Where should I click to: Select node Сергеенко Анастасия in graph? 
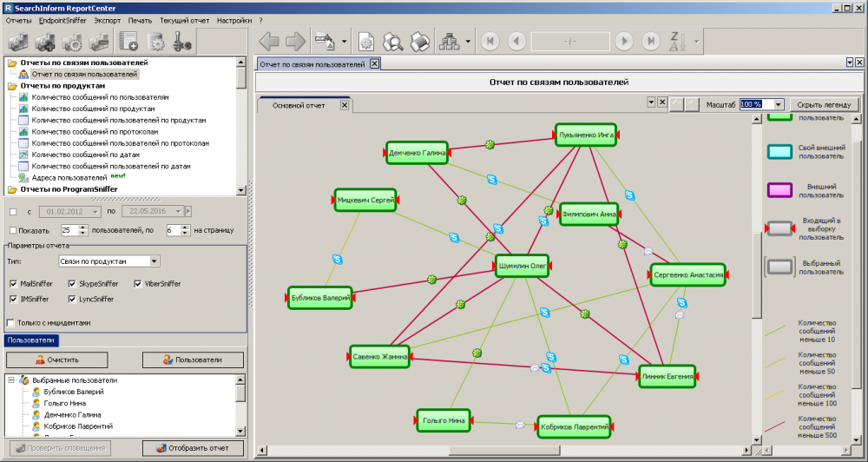coord(688,274)
